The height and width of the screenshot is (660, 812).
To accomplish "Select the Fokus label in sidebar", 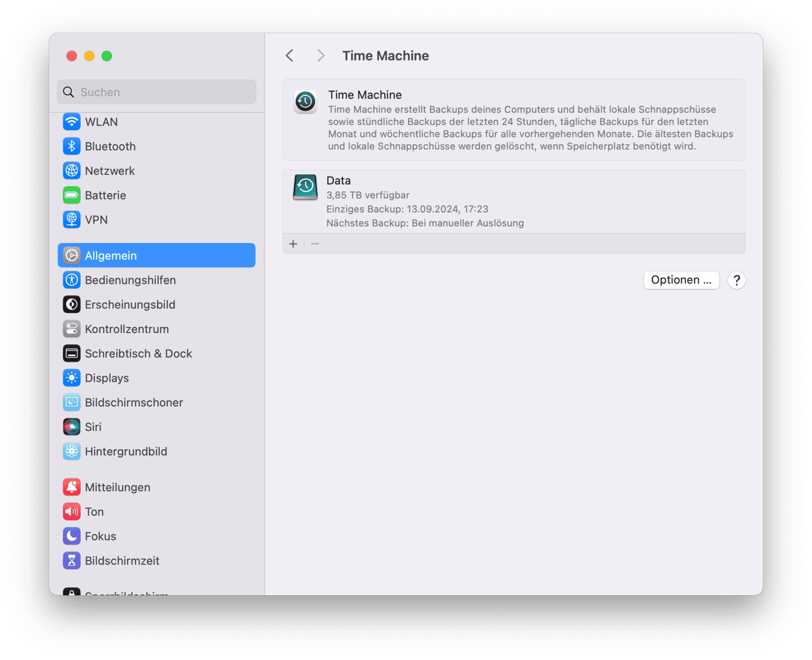I will coord(100,536).
